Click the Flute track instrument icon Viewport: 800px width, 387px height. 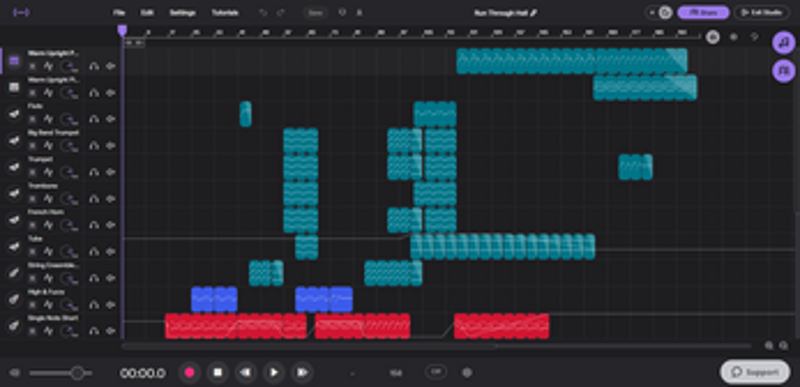(x=14, y=114)
